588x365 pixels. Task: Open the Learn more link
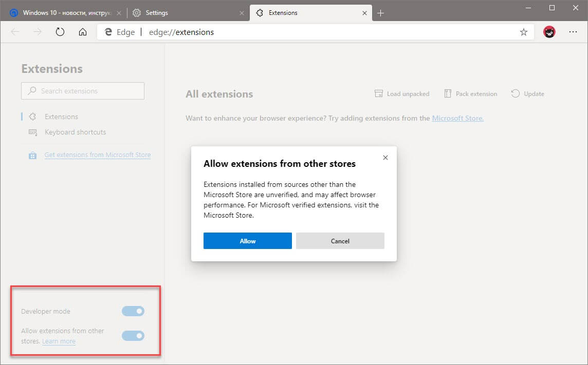[59, 341]
